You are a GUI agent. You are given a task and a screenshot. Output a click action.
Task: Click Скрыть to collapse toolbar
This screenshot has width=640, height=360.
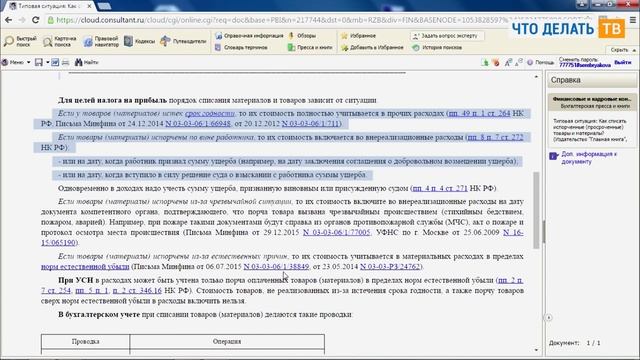click(x=623, y=49)
